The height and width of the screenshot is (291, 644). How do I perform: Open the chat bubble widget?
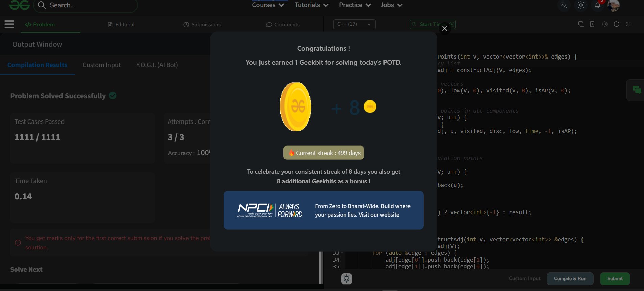click(637, 90)
